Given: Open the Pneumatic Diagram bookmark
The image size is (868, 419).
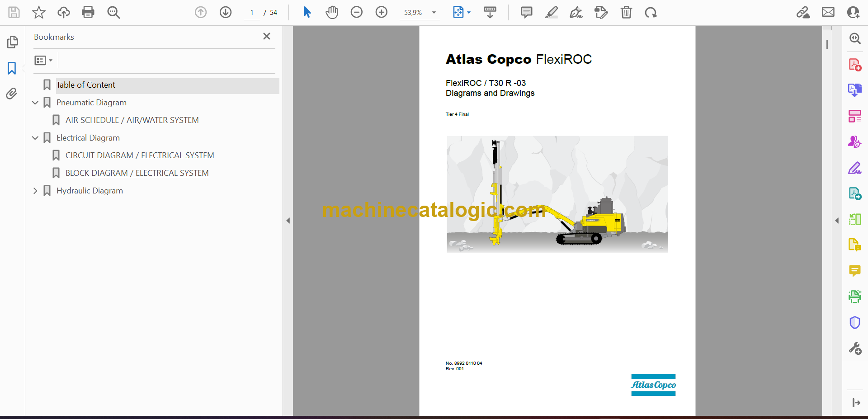Looking at the screenshot, I should pos(91,103).
